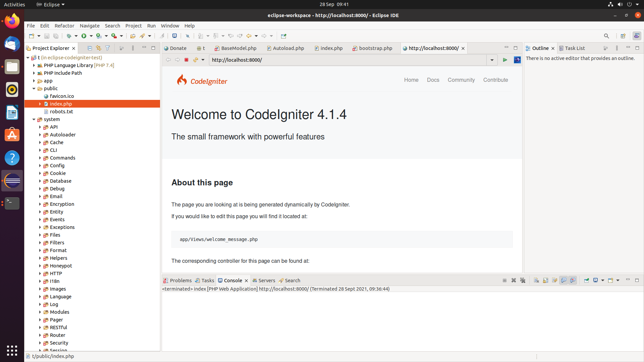This screenshot has width=644, height=362.
Task: Click the Docs link on CodeIgniter page
Action: point(433,80)
